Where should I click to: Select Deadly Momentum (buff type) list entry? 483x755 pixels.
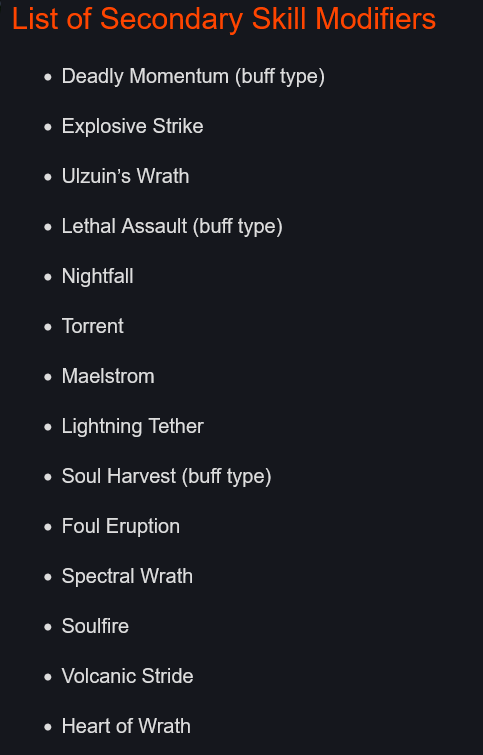coord(193,77)
